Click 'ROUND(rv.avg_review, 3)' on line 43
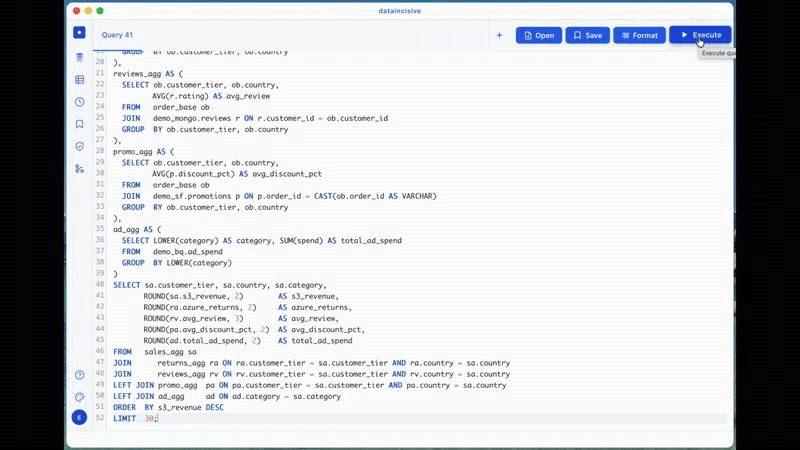 click(193, 318)
